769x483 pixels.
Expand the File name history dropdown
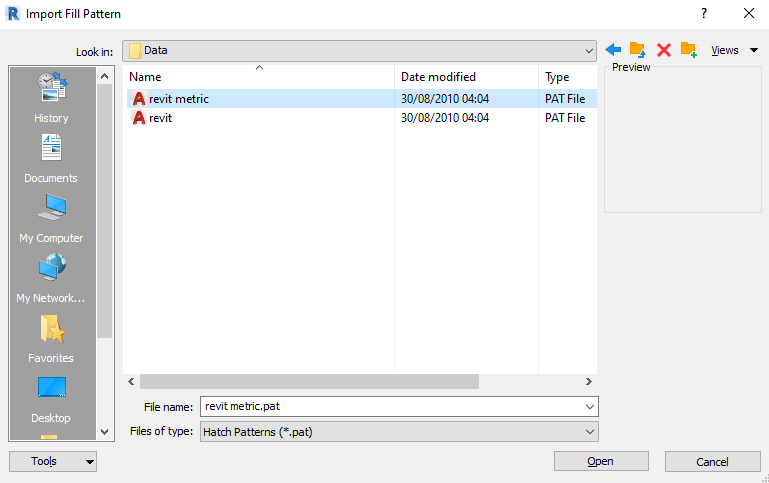click(x=590, y=407)
